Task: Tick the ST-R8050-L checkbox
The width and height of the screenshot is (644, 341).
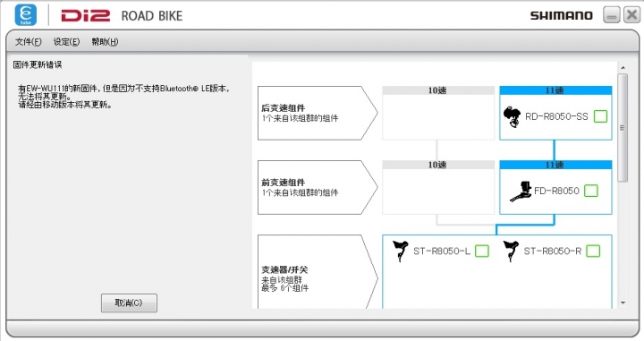Action: pyautogui.click(x=482, y=251)
